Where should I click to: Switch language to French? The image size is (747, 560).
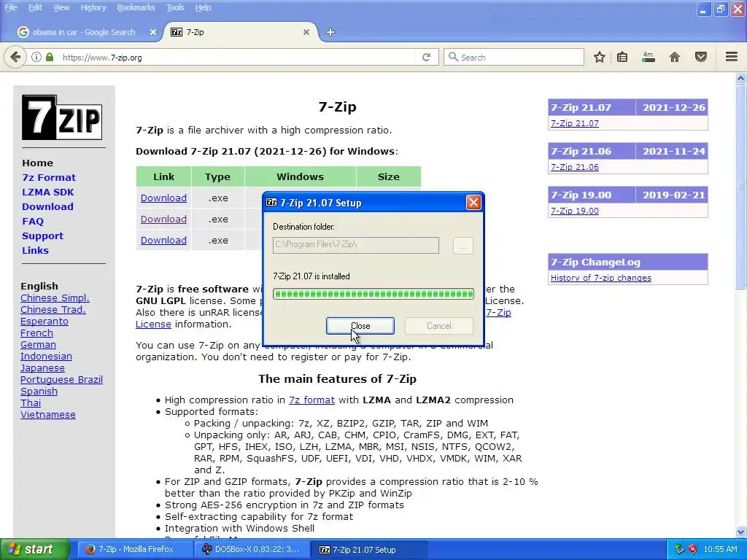click(36, 332)
